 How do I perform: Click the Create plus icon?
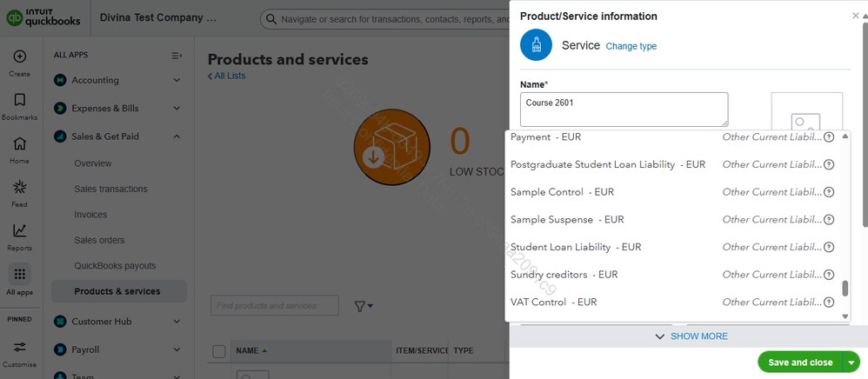pos(19,57)
